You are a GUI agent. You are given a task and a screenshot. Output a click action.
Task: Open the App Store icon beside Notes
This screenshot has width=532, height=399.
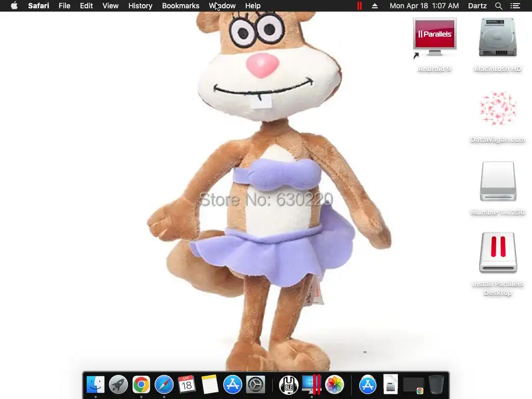[x=232, y=384]
